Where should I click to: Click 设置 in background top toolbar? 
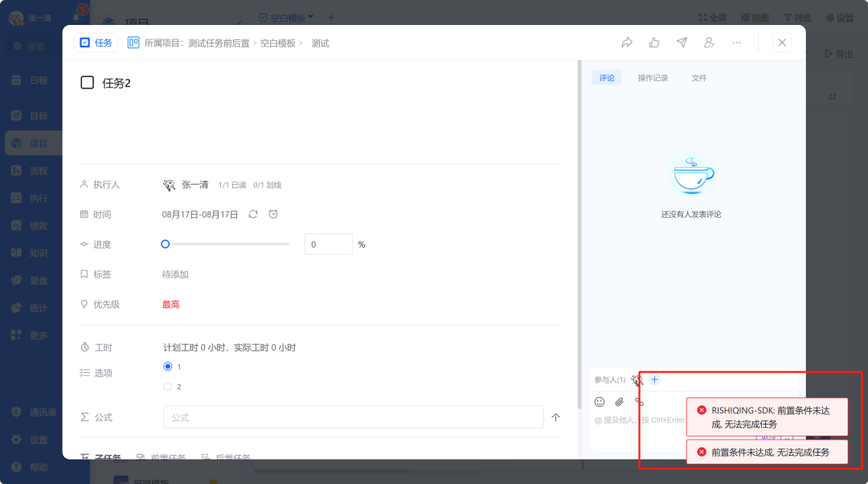pos(840,18)
